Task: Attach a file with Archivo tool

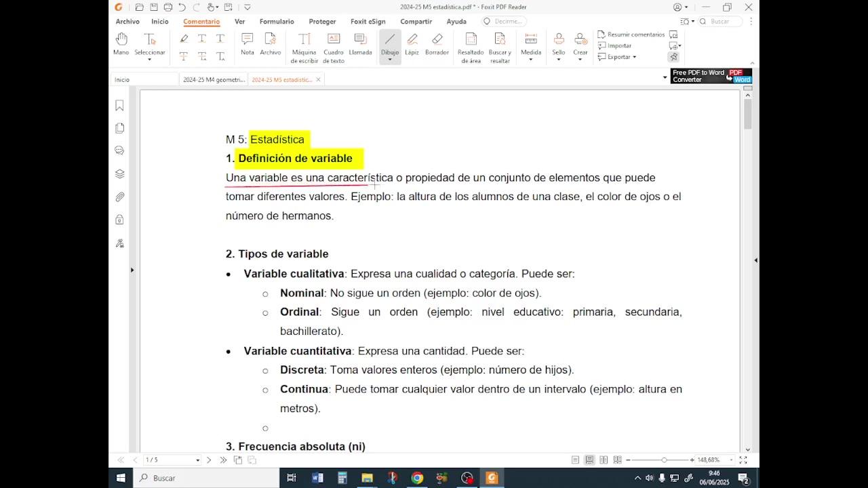Action: [x=270, y=44]
